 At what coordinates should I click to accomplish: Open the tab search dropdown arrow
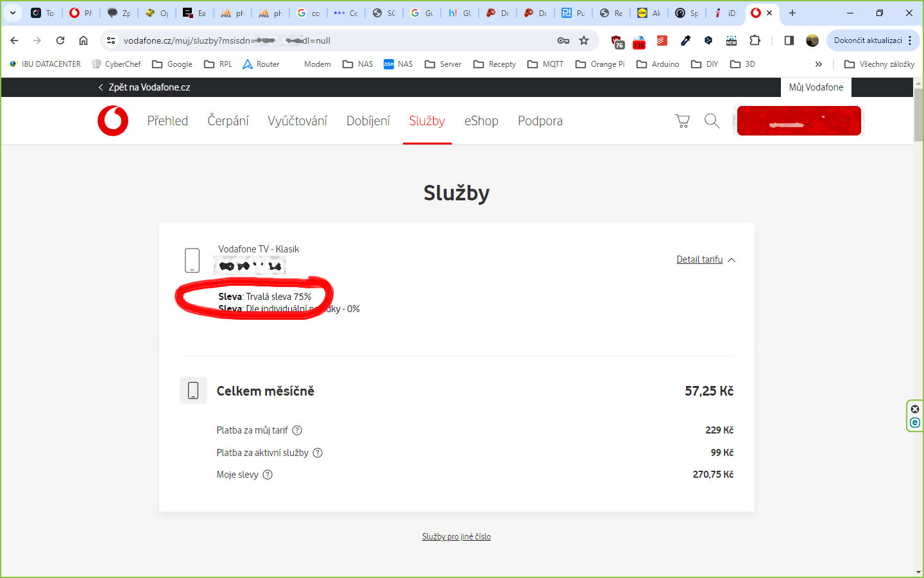pos(13,13)
